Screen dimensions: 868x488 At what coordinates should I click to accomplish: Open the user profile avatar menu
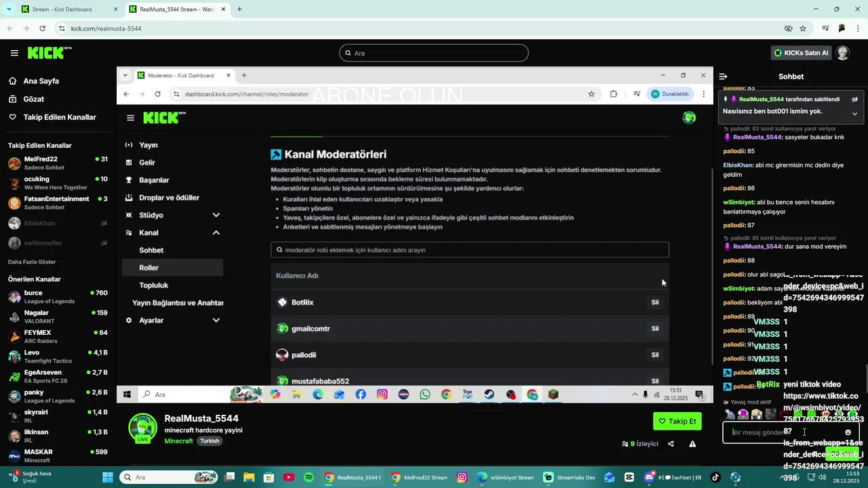coord(842,53)
